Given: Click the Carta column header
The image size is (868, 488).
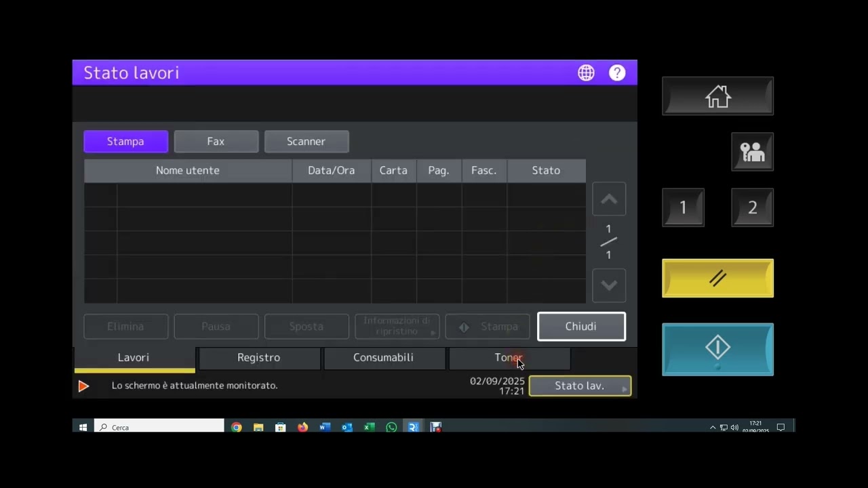Looking at the screenshot, I should pos(393,171).
